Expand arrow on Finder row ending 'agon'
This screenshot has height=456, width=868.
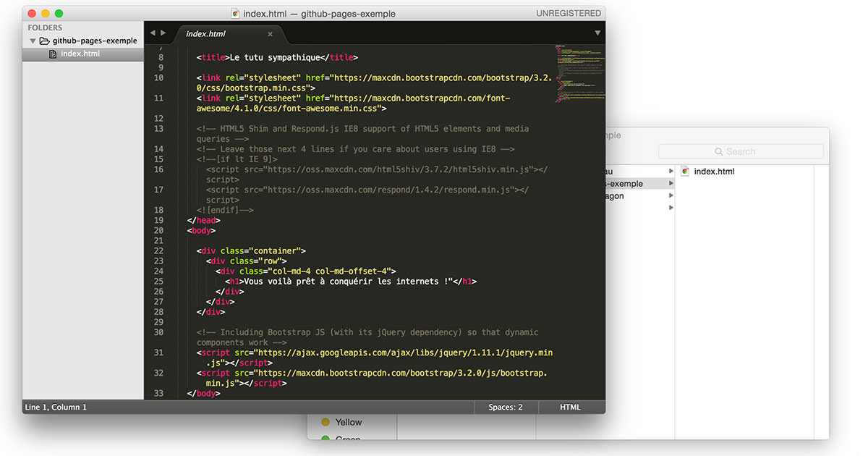(x=671, y=195)
